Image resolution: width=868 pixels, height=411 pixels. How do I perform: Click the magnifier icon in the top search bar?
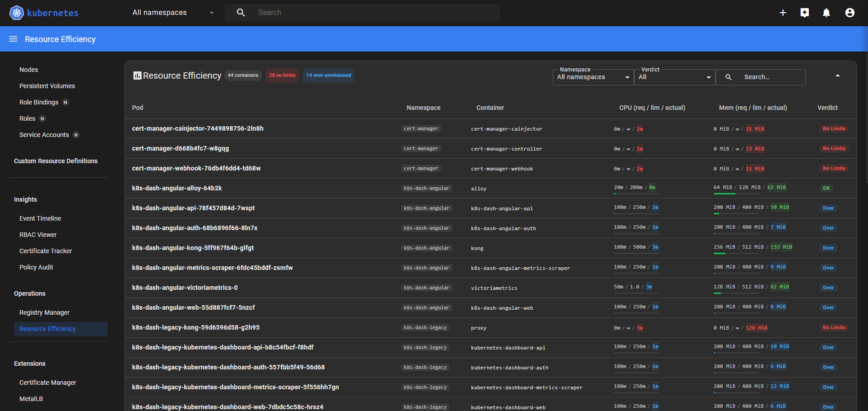click(241, 13)
